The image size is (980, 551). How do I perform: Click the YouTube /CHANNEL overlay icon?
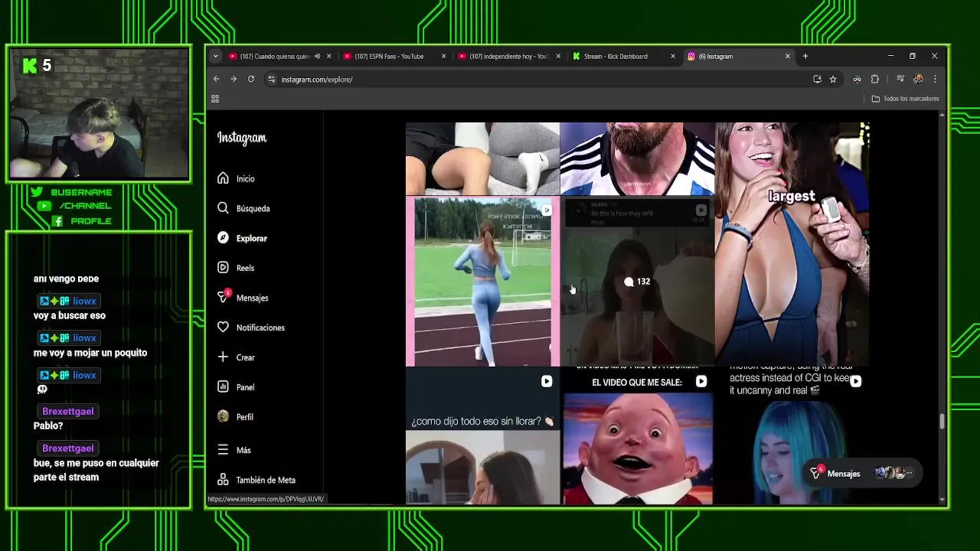tap(44, 206)
